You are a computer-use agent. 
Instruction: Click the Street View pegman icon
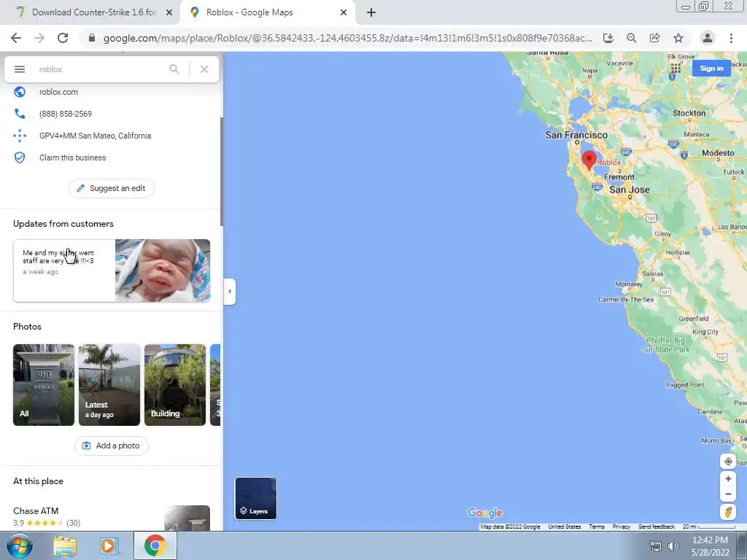728,513
